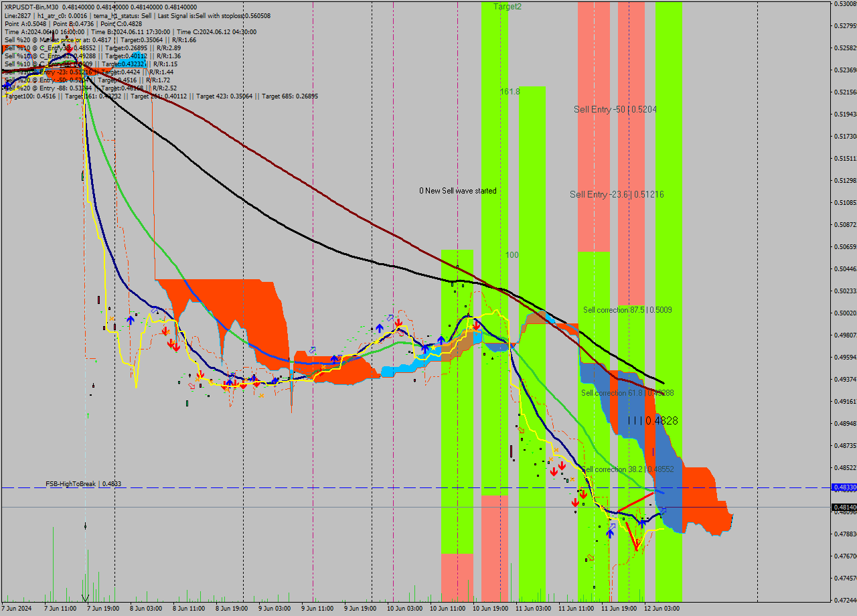Click the '11 Jun 03:00' time axis label

(533, 609)
